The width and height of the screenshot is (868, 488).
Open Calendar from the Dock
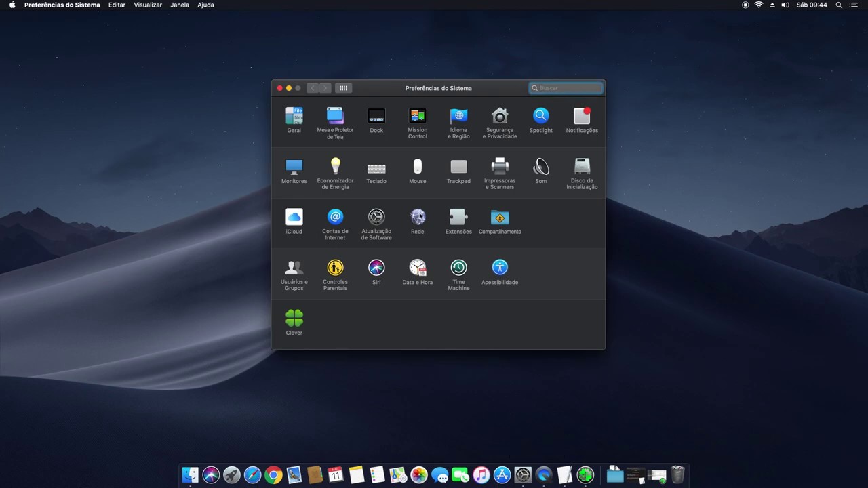336,475
